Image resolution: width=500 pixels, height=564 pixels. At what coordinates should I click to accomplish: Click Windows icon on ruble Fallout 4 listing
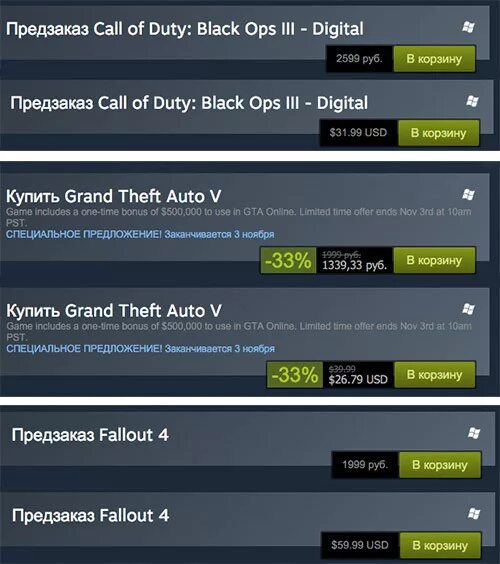click(x=474, y=433)
